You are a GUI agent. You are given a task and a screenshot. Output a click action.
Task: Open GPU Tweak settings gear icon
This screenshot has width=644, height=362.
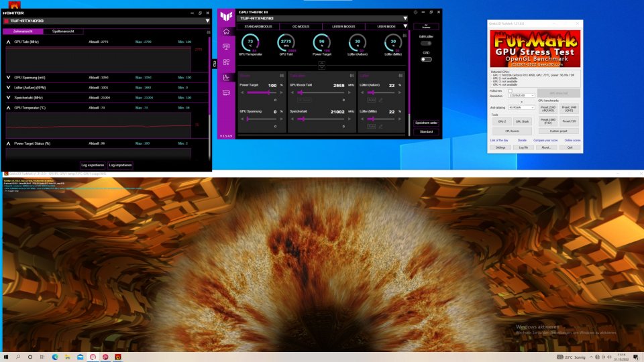415,12
